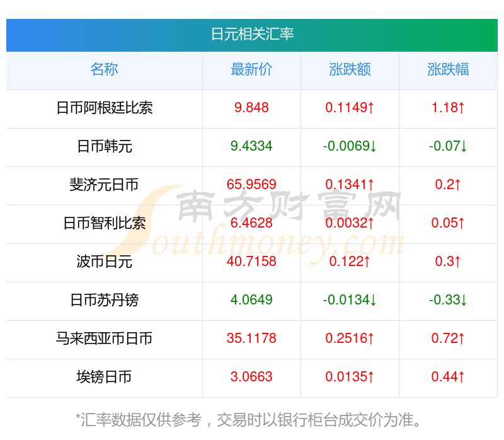Click the change value -0.0069↓

coord(350,146)
